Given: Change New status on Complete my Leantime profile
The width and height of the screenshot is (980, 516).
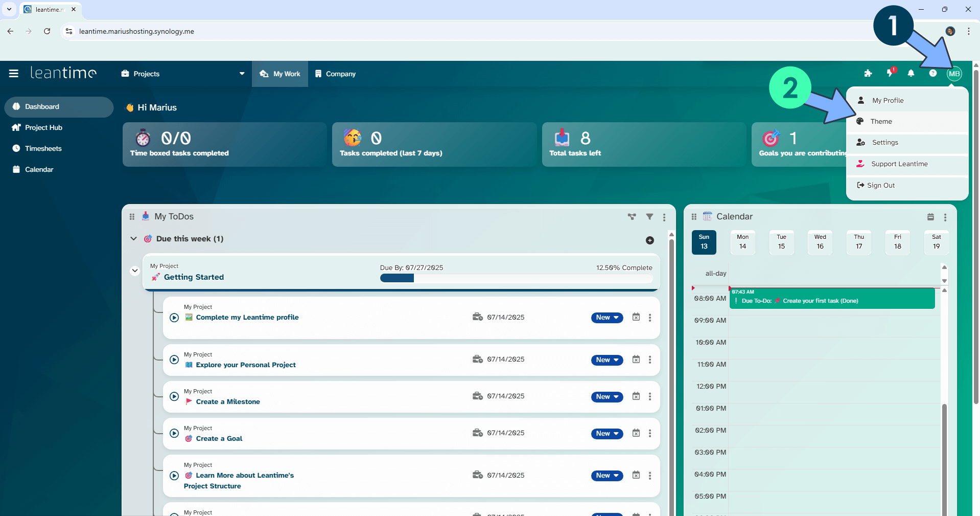Looking at the screenshot, I should coord(607,318).
